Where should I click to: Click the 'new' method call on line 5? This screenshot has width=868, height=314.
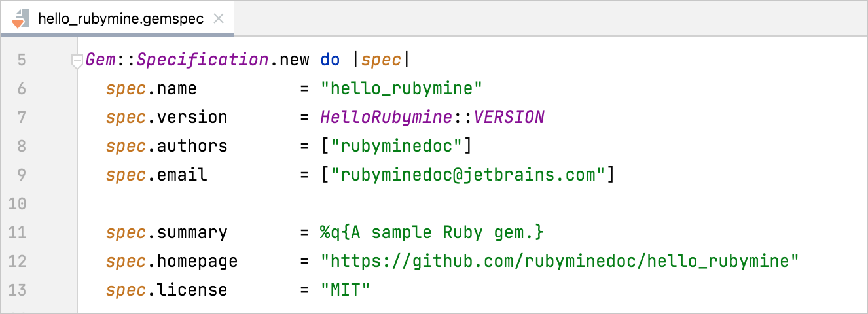coord(294,60)
